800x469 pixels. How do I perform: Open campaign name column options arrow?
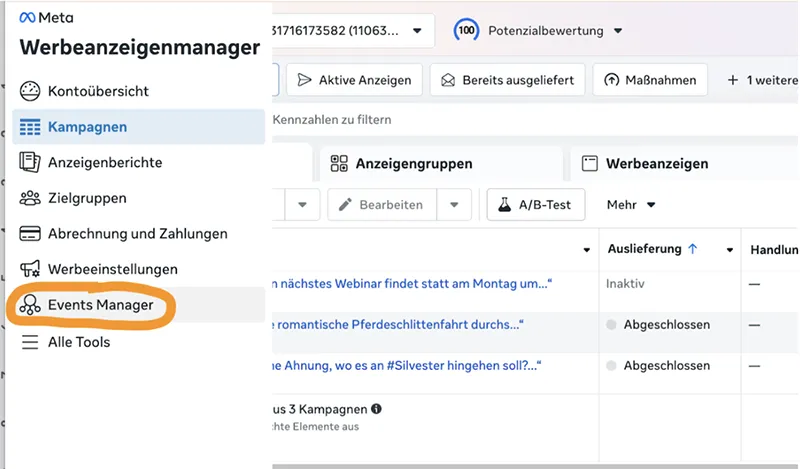pos(587,250)
